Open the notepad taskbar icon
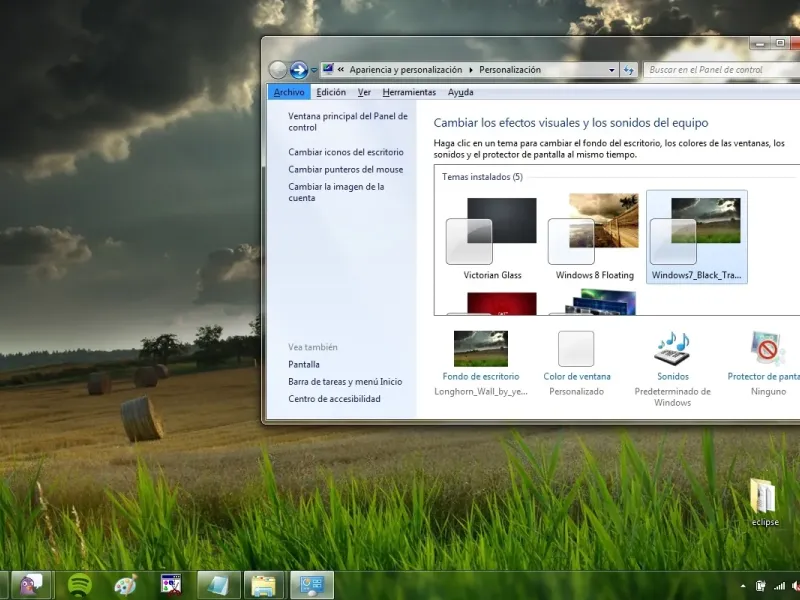 (218, 585)
